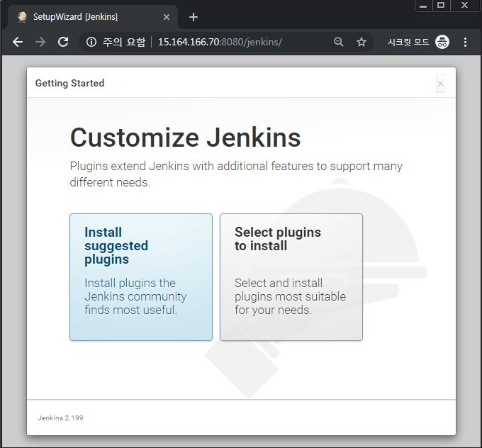Open a new browser tab
Screen dimensions: 482x448
coord(194,17)
